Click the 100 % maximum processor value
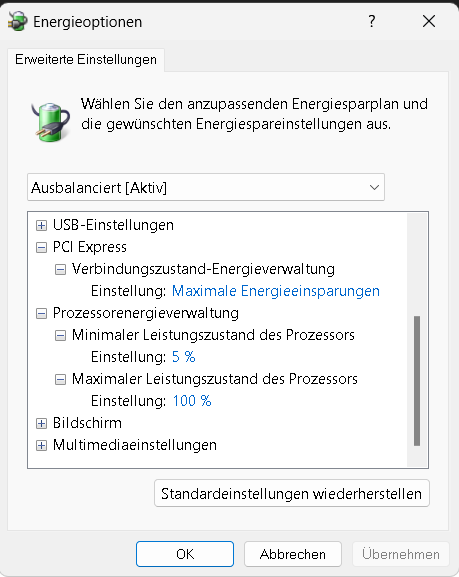The width and height of the screenshot is (459, 577). coord(192,401)
